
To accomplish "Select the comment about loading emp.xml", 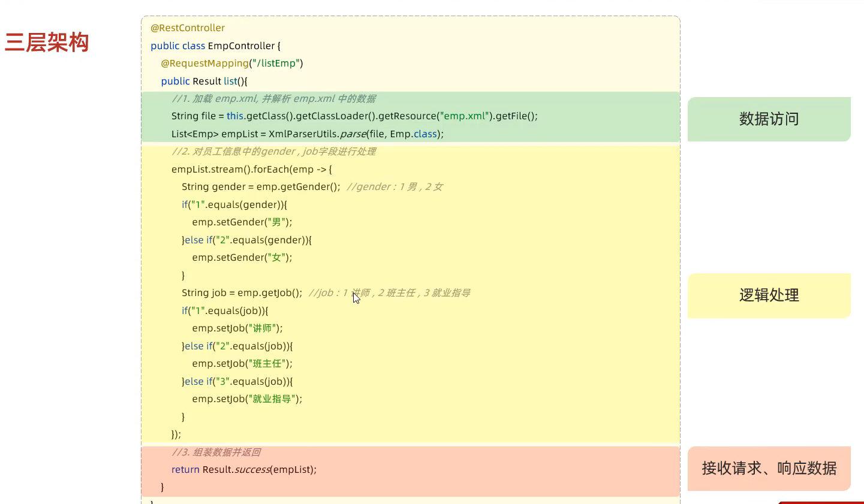I will pos(273,99).
